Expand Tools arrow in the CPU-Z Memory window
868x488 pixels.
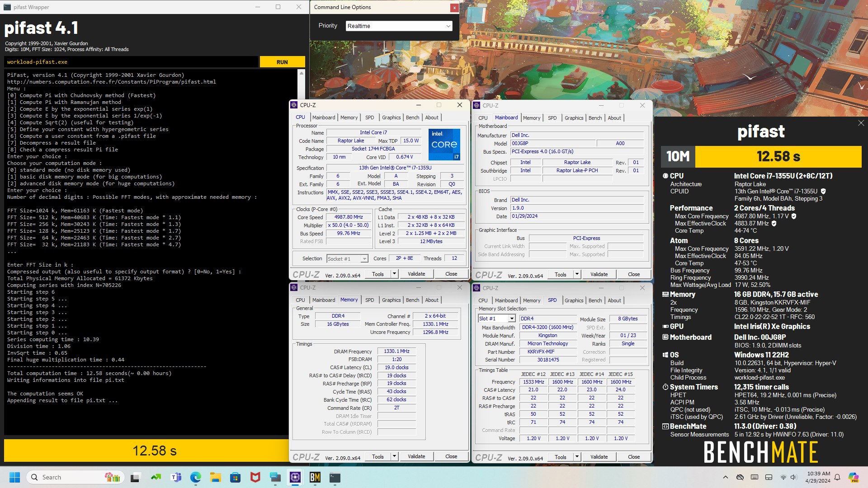[x=394, y=456]
